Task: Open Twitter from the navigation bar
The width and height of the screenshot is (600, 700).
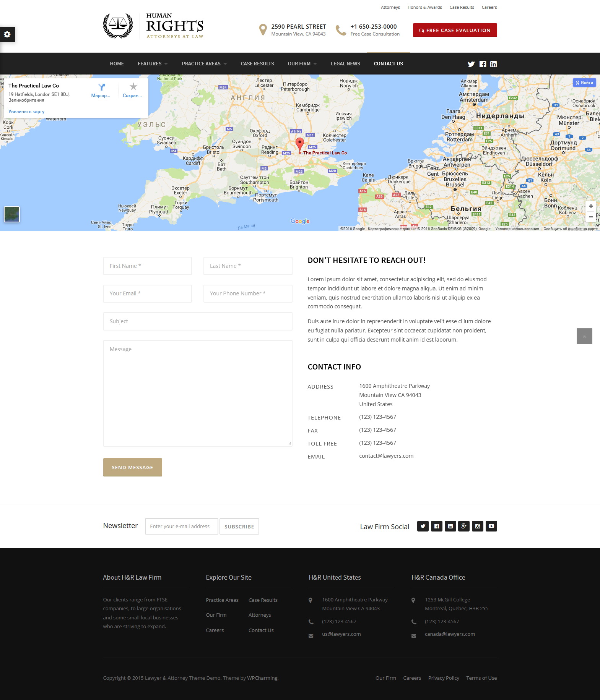Action: (471, 64)
